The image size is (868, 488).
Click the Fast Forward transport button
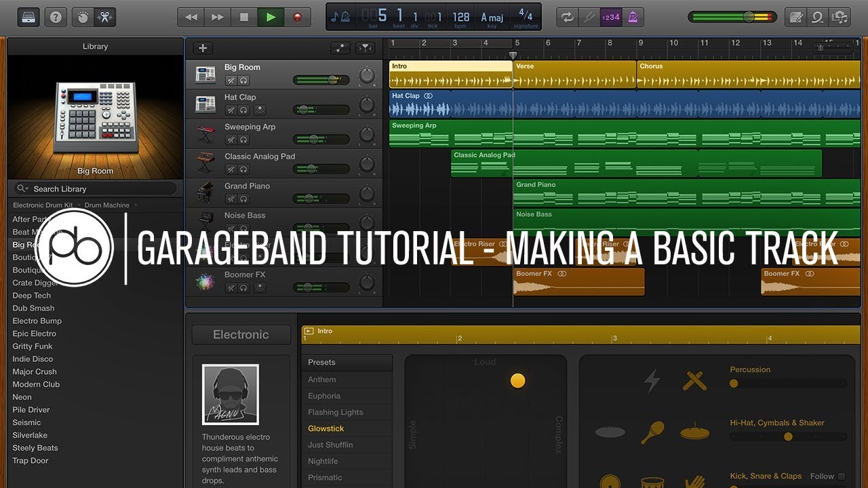218,17
